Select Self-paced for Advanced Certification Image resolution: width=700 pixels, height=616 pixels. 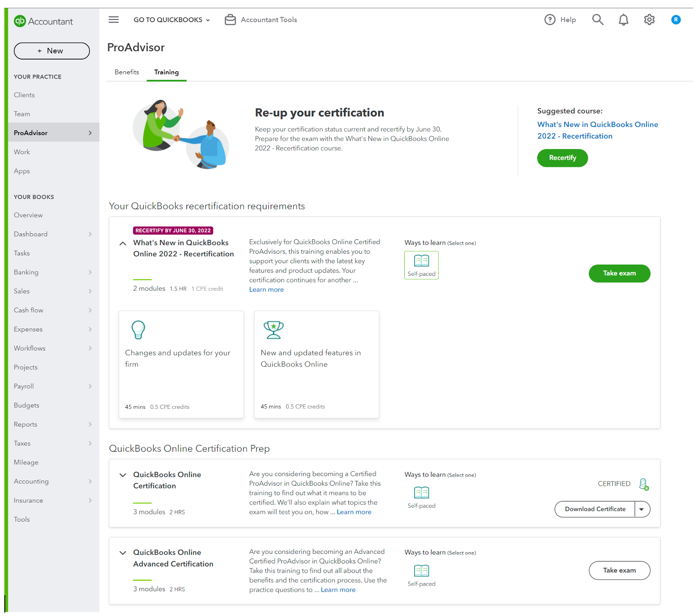tap(421, 575)
